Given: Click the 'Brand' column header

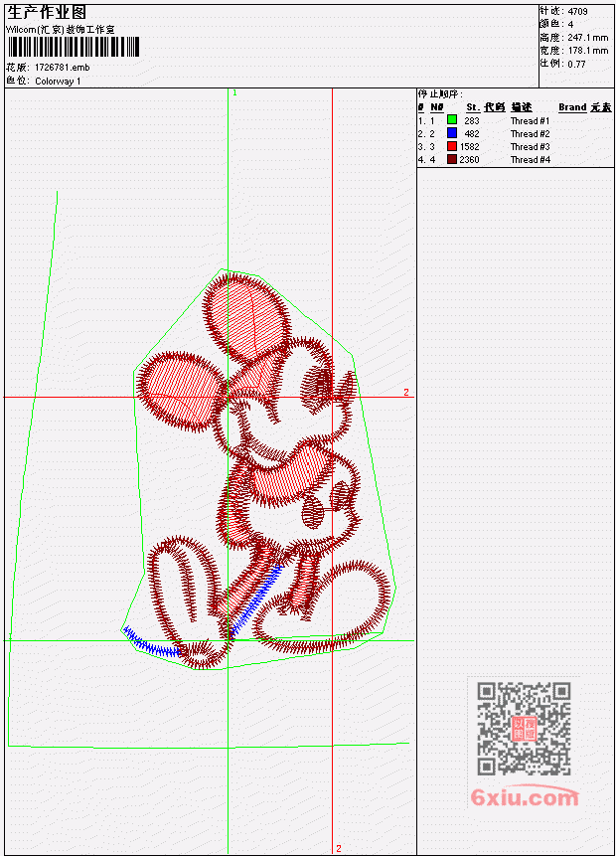Looking at the screenshot, I should [572, 107].
